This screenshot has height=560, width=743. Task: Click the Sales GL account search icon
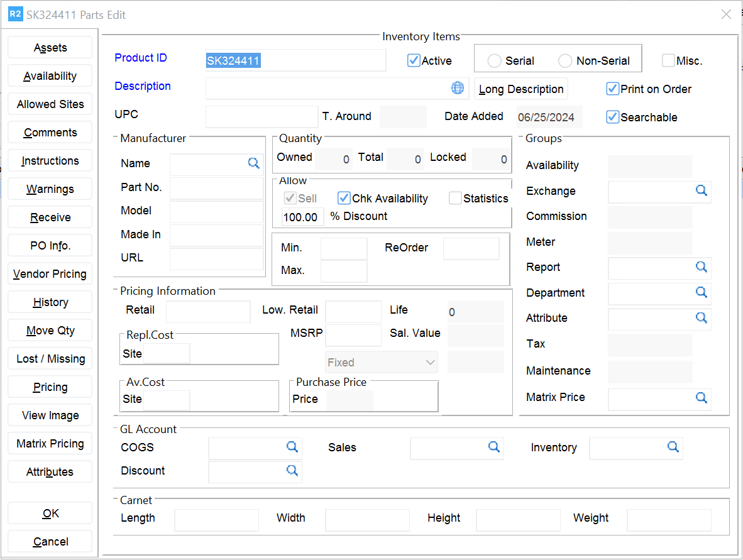point(494,447)
